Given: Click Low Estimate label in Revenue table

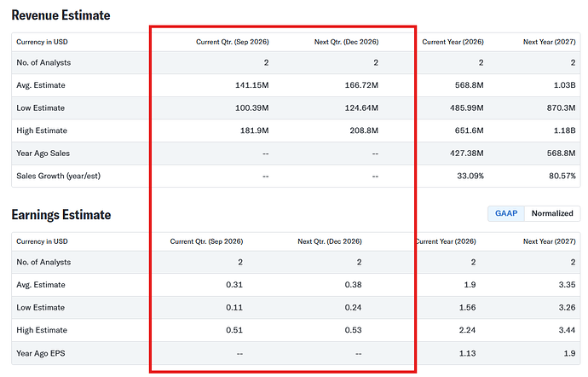Looking at the screenshot, I should point(41,107).
